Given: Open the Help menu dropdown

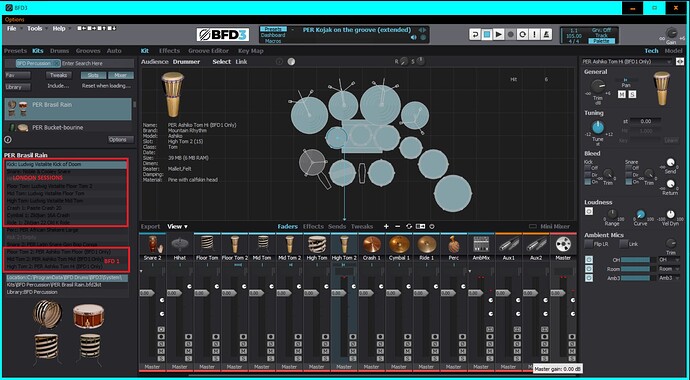Looking at the screenshot, I should click(61, 29).
